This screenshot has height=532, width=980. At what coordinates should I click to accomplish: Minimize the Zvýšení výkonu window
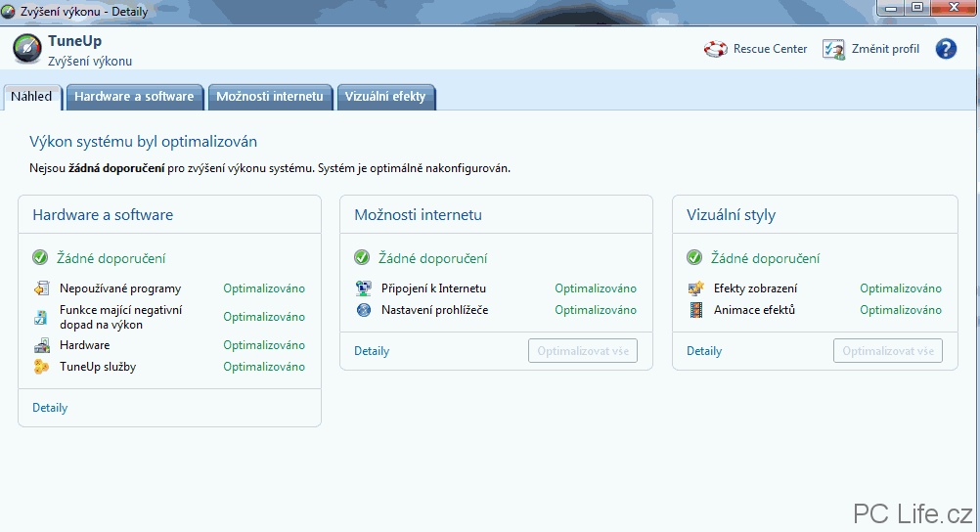click(x=891, y=8)
